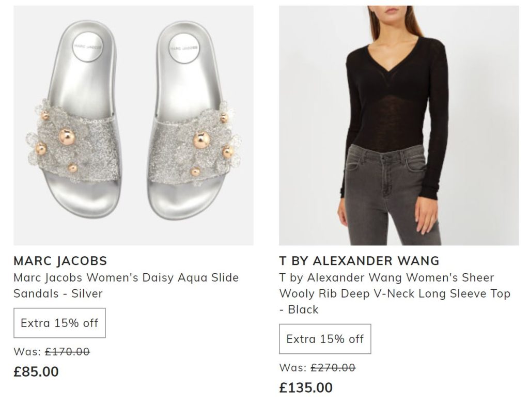Open the Daisy Aqua Slide Sandals title link

(126, 285)
